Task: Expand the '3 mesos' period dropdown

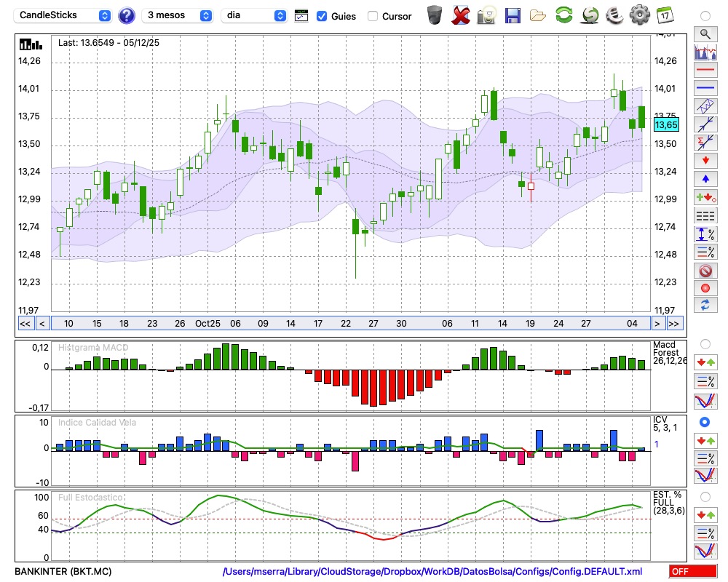Action: pyautogui.click(x=178, y=15)
